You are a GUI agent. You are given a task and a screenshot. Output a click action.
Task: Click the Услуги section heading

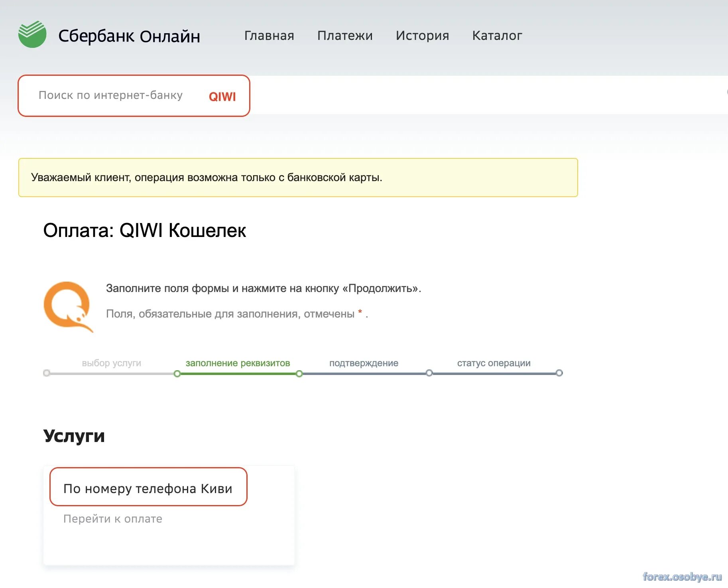(x=74, y=436)
